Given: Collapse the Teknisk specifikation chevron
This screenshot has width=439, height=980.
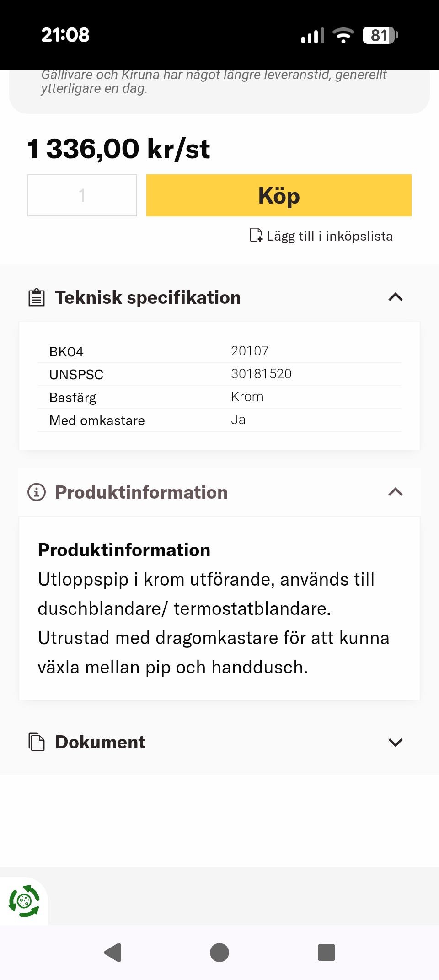Looking at the screenshot, I should coord(395,297).
